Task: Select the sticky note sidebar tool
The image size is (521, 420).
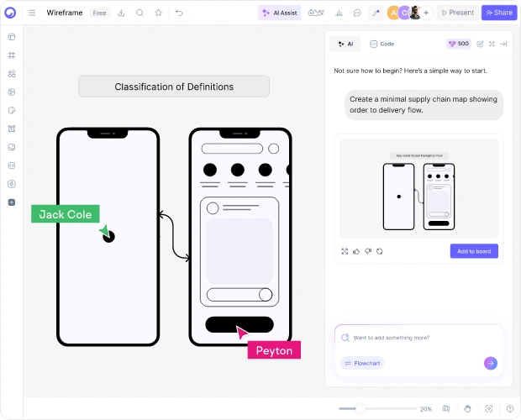Action: [12, 110]
